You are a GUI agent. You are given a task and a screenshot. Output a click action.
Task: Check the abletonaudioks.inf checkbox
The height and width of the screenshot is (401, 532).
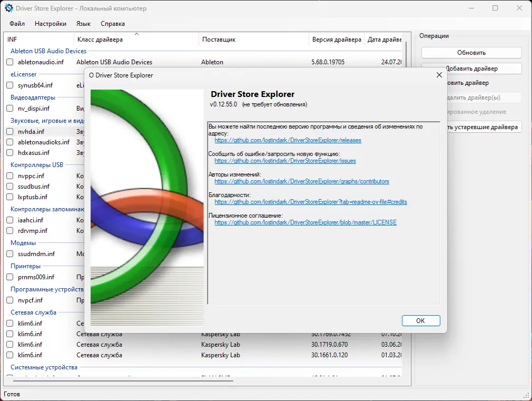pos(10,142)
